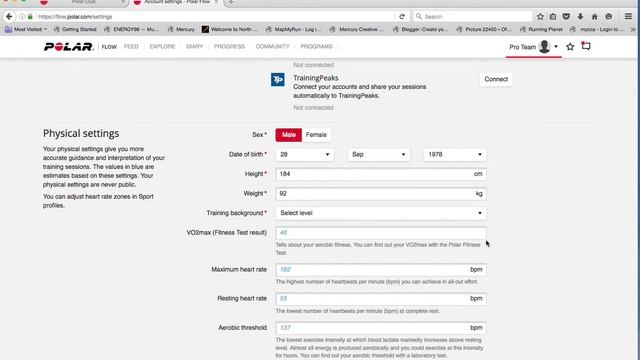640x360 pixels.
Task: Click the Aerobic threshold field
Action: [x=381, y=328]
